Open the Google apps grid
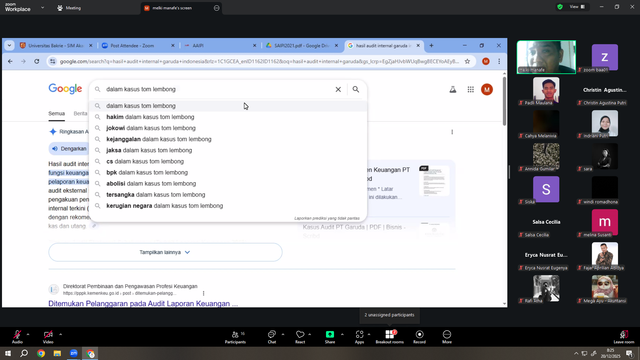Screen dimensions: 640x360 point(471,89)
